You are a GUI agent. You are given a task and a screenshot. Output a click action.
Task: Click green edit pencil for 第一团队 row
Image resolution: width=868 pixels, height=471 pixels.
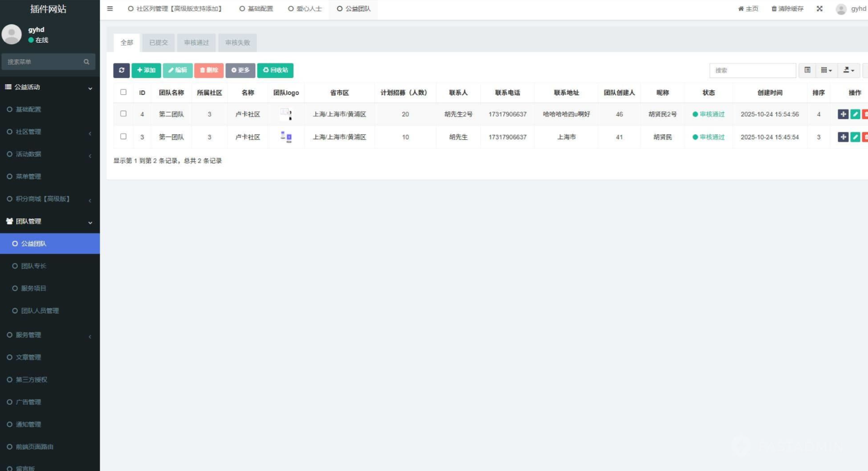(x=855, y=137)
